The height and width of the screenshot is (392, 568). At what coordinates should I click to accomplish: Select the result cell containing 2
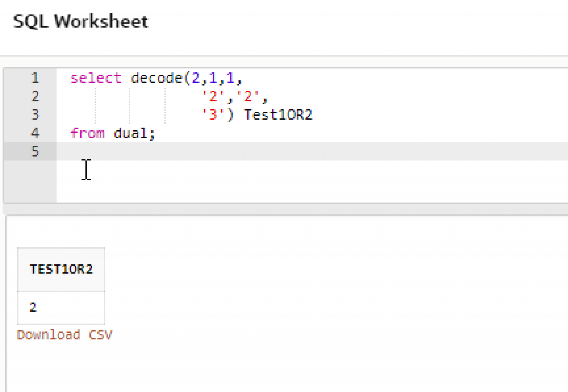point(61,307)
